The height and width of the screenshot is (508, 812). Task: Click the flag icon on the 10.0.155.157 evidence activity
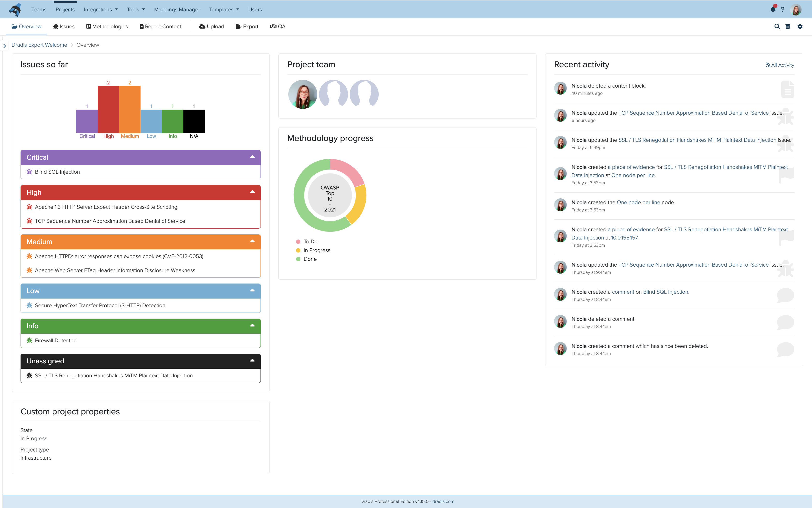(786, 238)
